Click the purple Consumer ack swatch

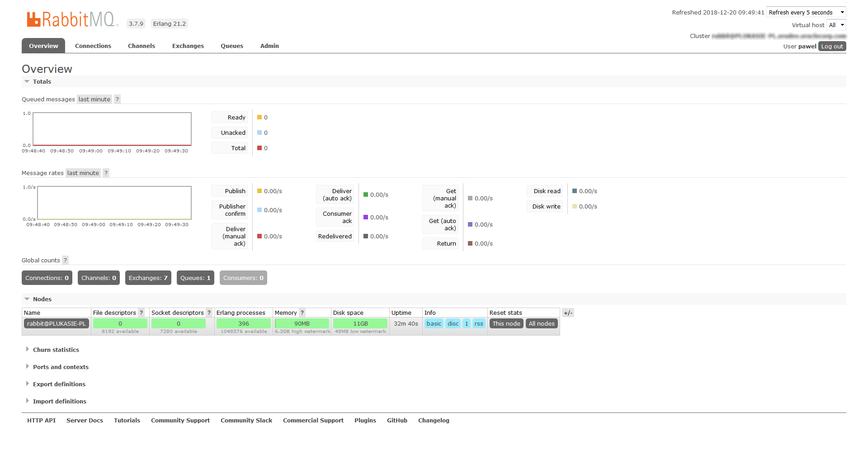(366, 217)
